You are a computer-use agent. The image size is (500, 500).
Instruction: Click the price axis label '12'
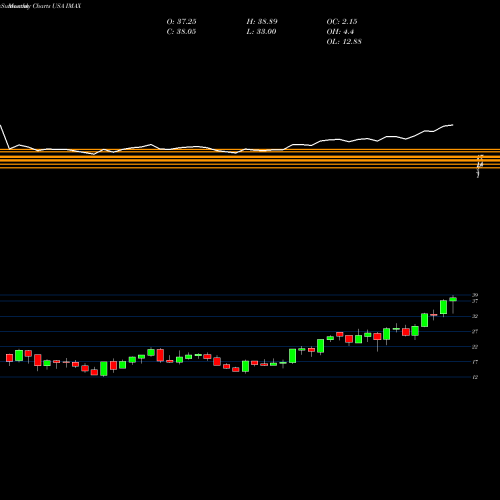[x=475, y=377]
